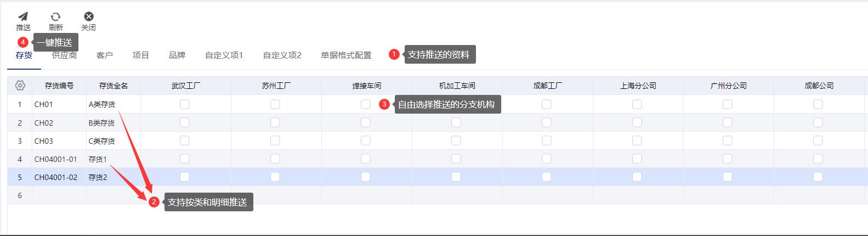Check 苏州工厂 box for CH02 row

tap(275, 122)
